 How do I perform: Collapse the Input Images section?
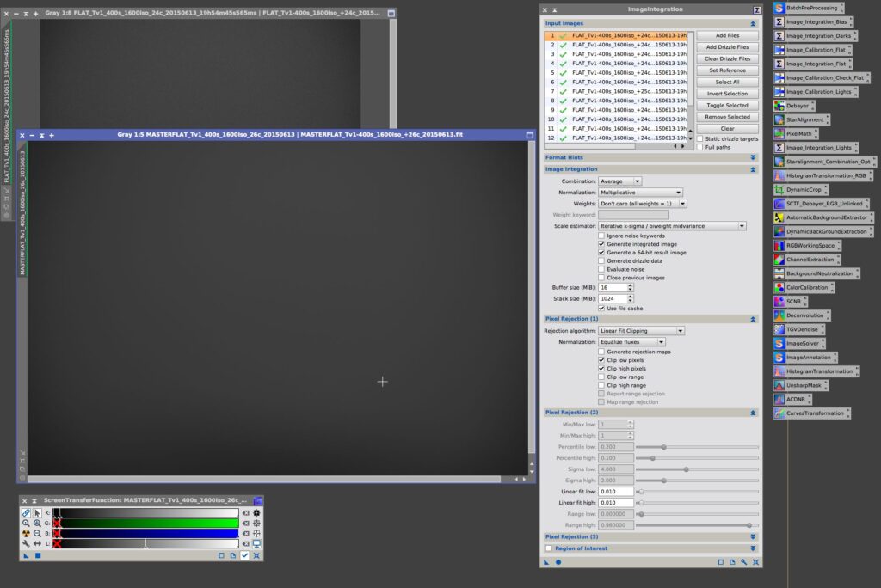(x=753, y=23)
